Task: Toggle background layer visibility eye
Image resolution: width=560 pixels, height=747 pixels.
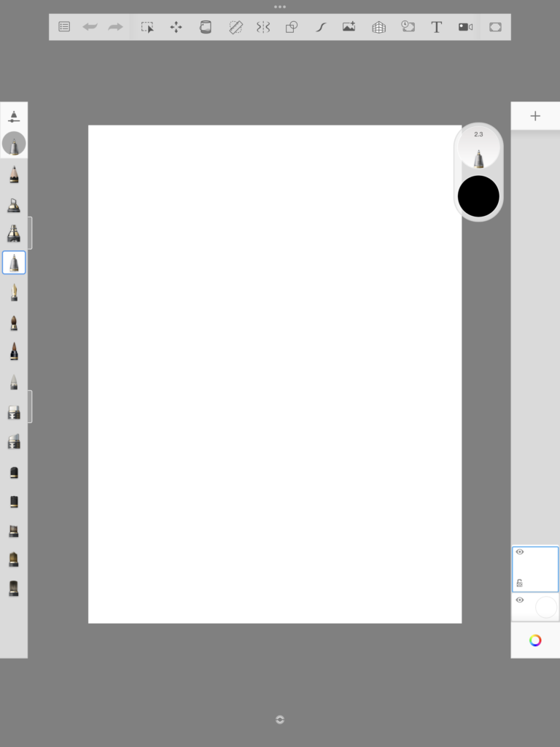Action: point(519,600)
